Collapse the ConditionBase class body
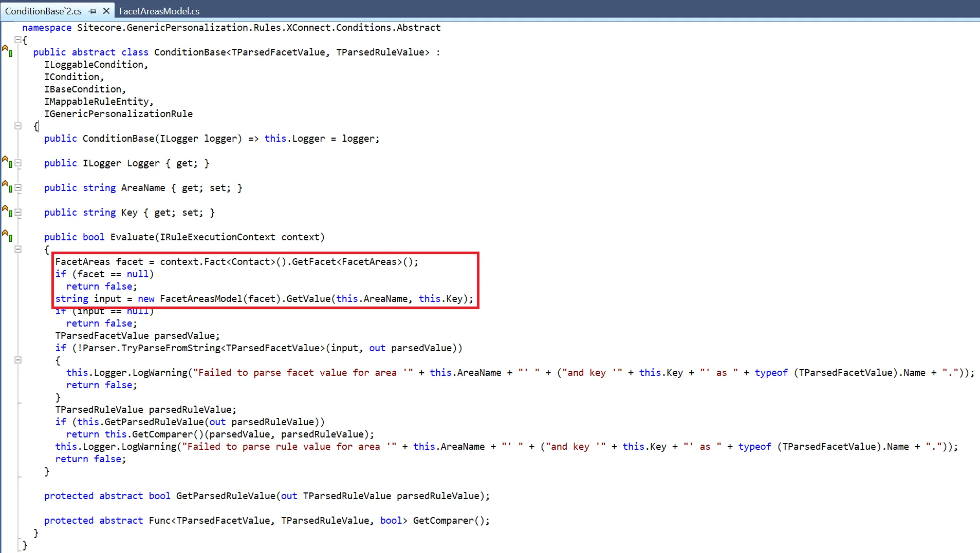This screenshot has height=553, width=980. (x=18, y=126)
